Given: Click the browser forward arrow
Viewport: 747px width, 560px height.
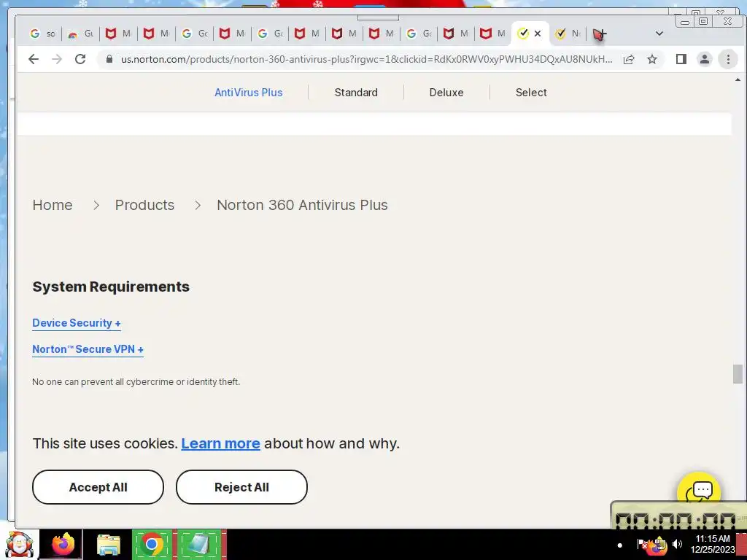Looking at the screenshot, I should click(57, 59).
